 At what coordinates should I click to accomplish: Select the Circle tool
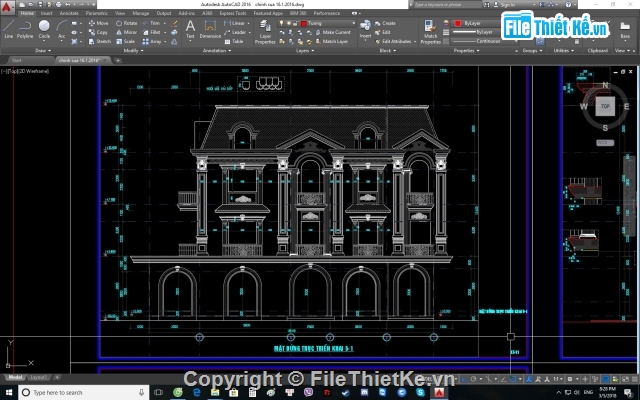point(44,29)
